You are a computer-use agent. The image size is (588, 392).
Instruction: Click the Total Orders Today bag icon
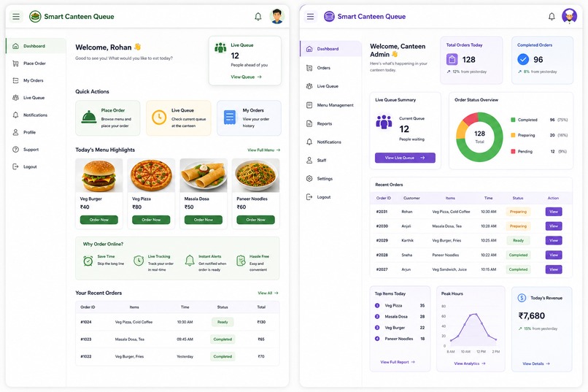tap(452, 59)
